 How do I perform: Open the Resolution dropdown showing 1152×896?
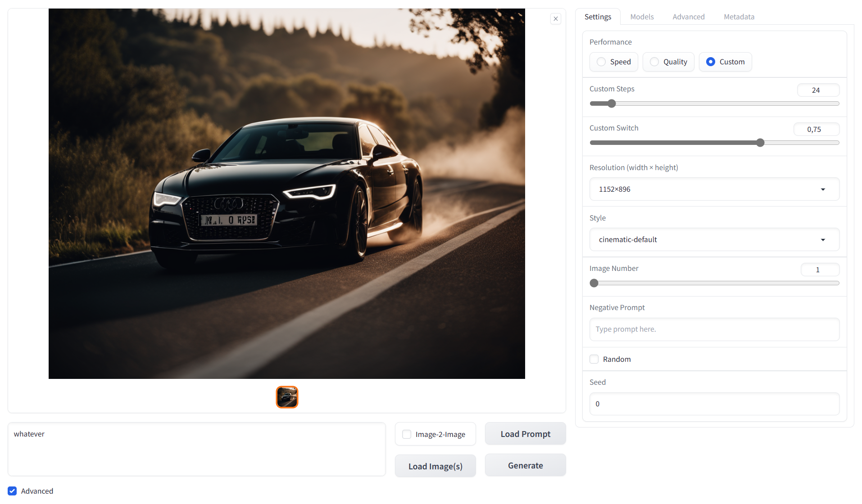[x=714, y=189]
